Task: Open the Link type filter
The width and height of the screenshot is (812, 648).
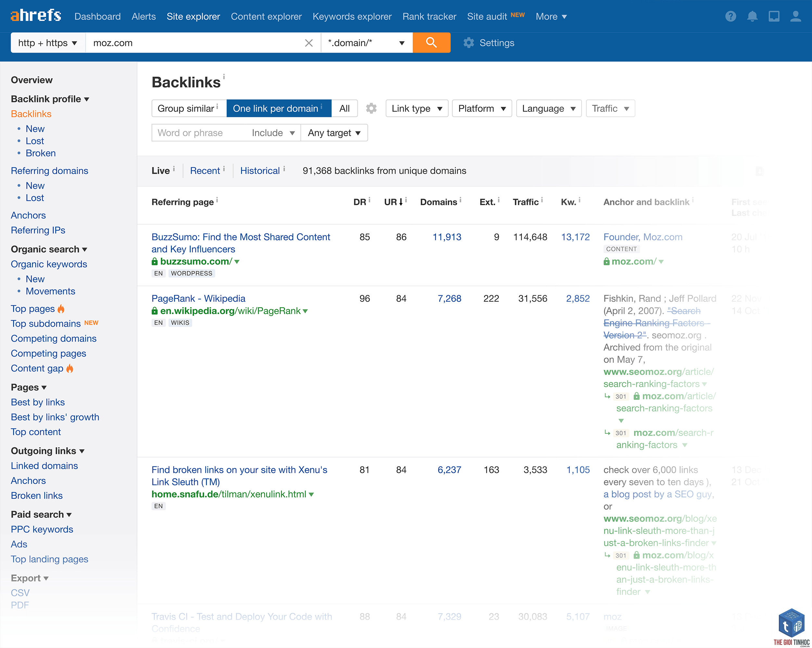Action: click(x=417, y=108)
